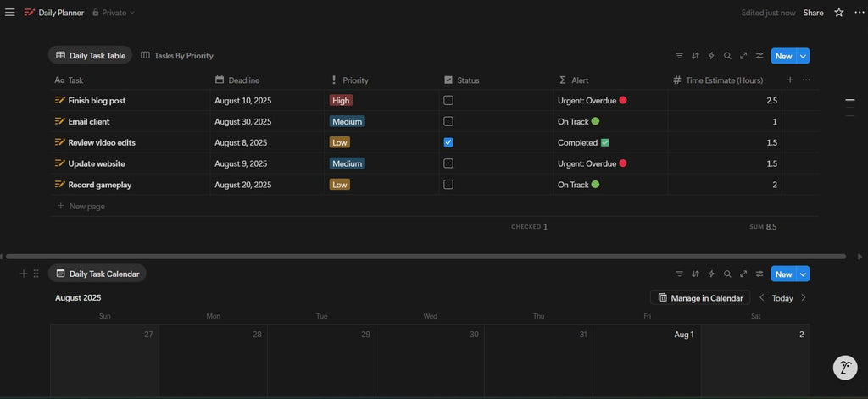Image resolution: width=868 pixels, height=399 pixels.
Task: Uncheck the Review video edits status checkbox
Action: point(448,142)
